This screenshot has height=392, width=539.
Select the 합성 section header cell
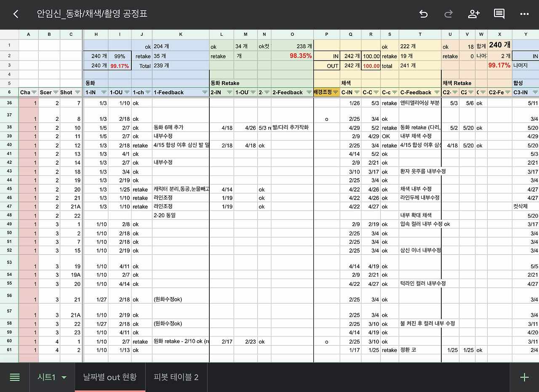coord(526,83)
